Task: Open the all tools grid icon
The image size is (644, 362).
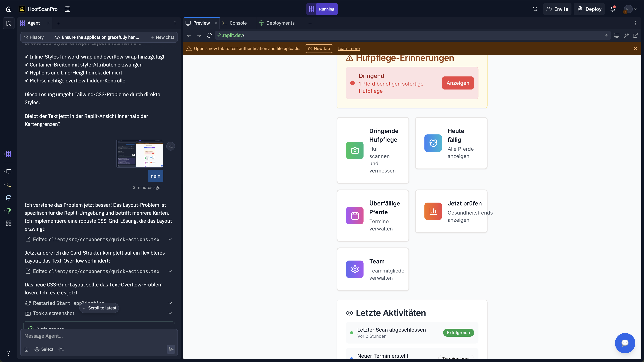Action: (9, 223)
